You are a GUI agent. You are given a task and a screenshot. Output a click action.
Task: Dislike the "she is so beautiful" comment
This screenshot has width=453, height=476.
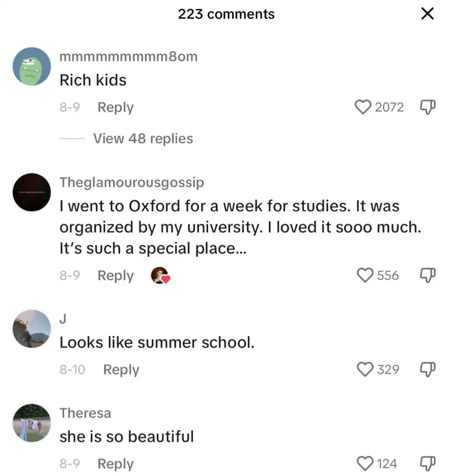[427, 463]
